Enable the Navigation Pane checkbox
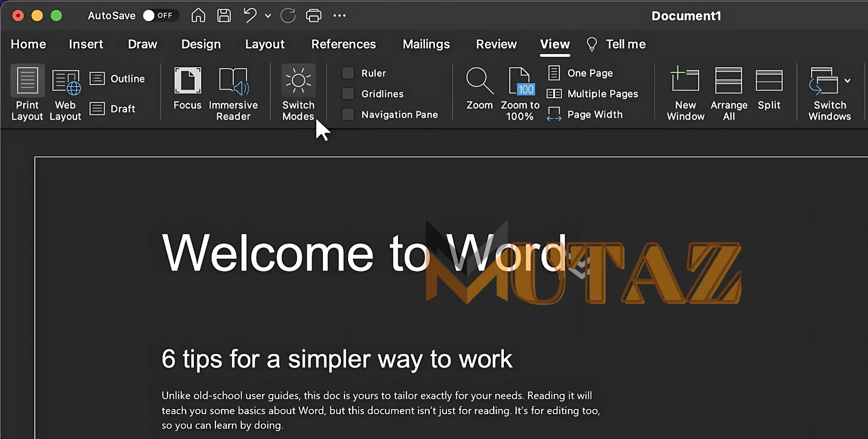 coord(348,114)
